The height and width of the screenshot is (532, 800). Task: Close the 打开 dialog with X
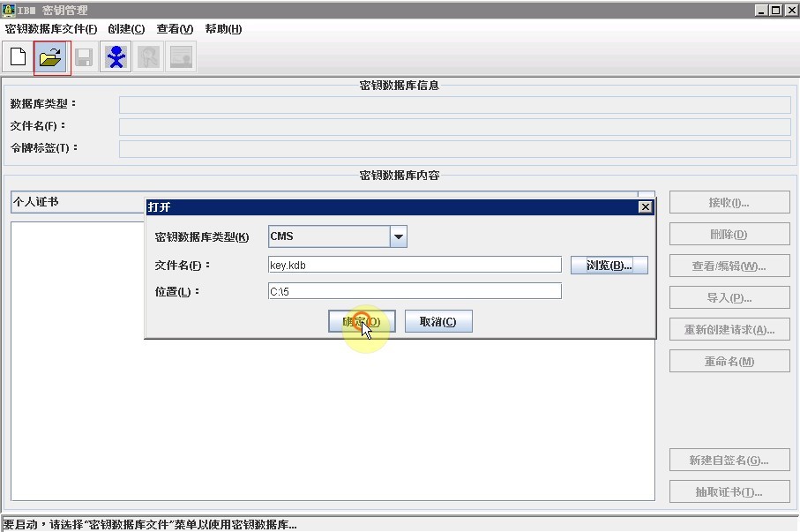645,206
